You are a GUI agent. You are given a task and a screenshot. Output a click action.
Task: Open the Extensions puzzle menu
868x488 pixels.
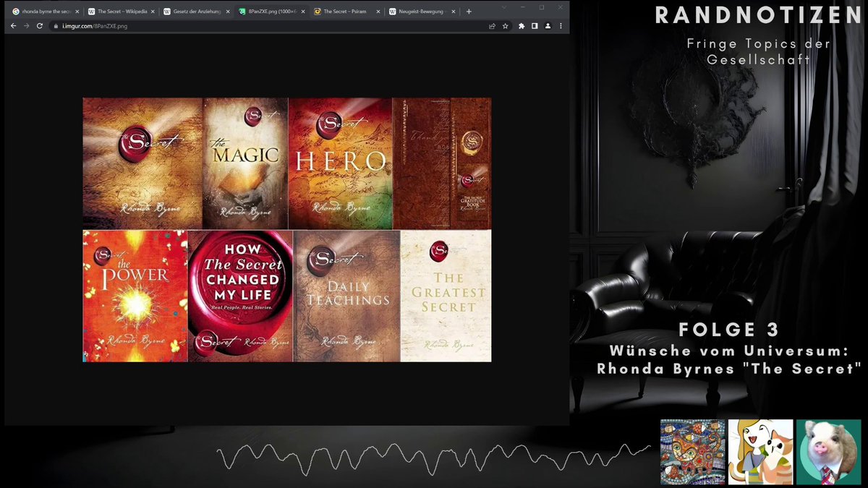click(522, 26)
